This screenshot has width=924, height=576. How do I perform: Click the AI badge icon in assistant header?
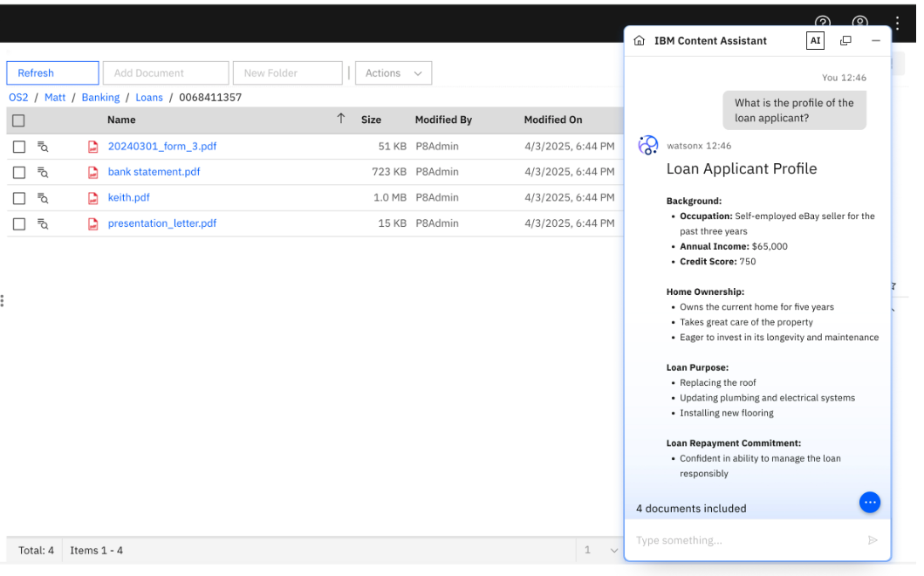[815, 41]
